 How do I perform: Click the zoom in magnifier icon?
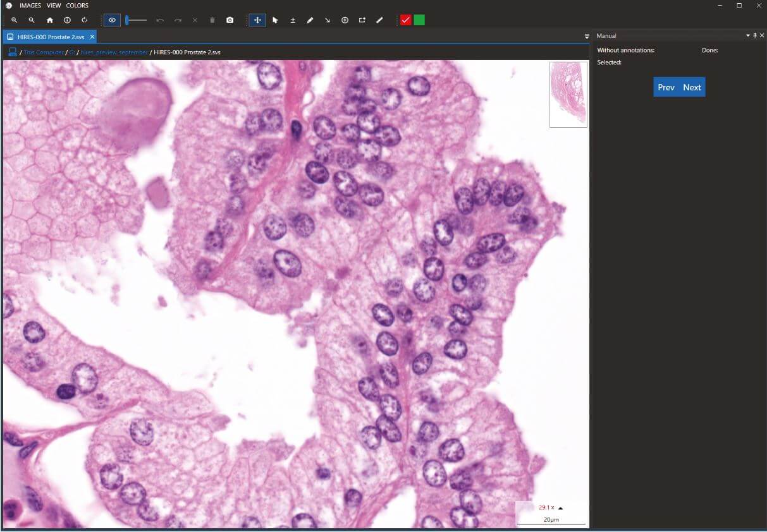14,20
